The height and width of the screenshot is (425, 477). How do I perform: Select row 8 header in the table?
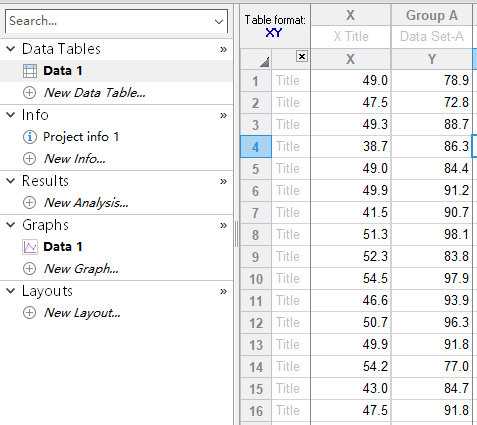[x=256, y=235]
